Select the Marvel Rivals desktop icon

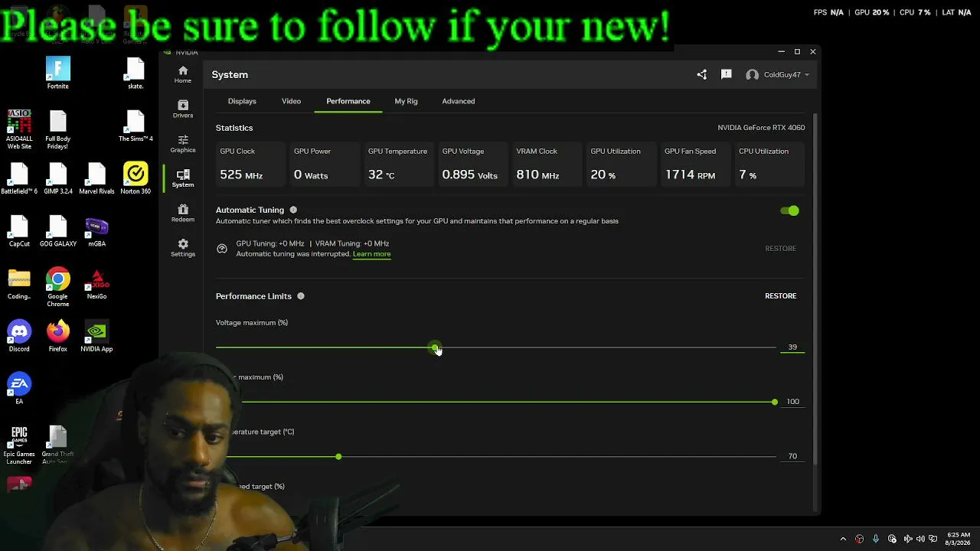[96, 178]
